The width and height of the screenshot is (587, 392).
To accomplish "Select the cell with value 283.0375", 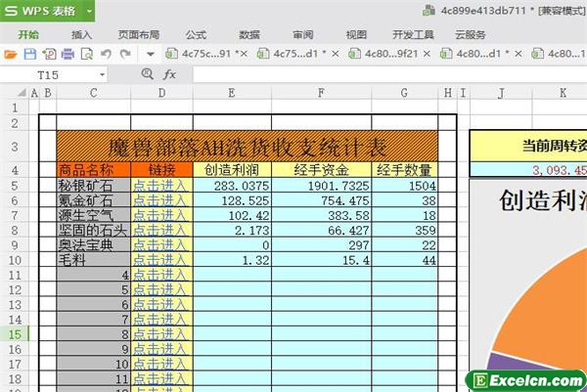I will [232, 186].
